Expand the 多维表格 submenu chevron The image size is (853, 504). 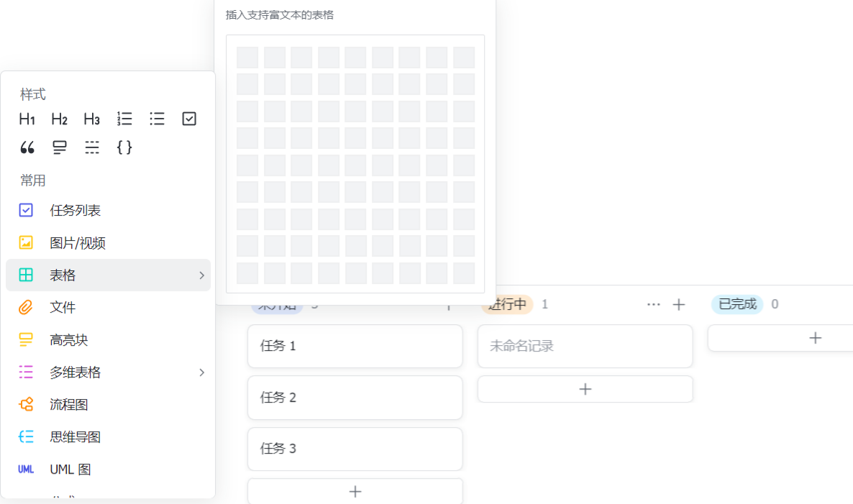pyautogui.click(x=202, y=372)
